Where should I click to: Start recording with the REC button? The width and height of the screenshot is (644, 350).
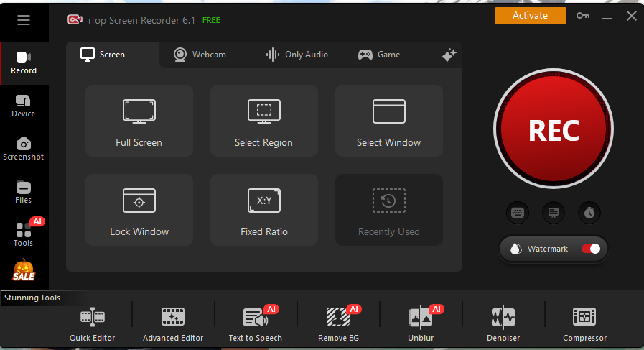[554, 130]
